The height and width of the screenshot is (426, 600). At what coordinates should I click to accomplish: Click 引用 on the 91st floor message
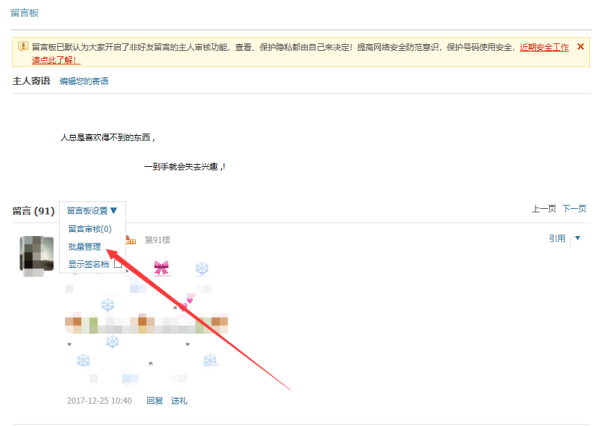click(557, 238)
